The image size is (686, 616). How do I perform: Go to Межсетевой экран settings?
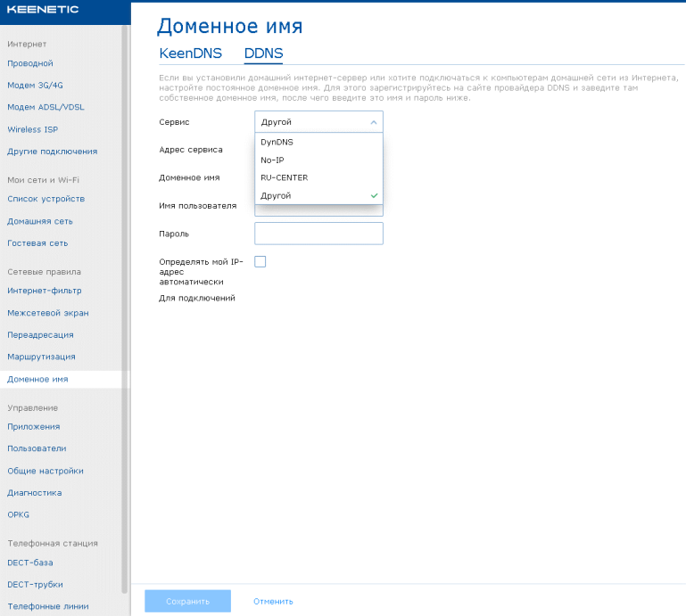[x=47, y=313]
